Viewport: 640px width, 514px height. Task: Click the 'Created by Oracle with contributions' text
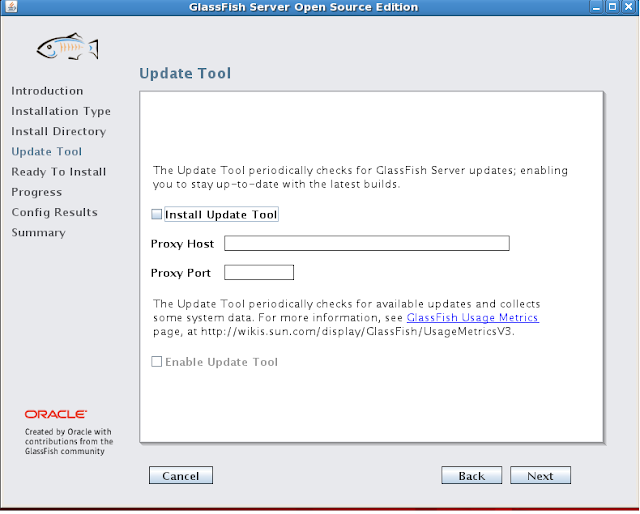tap(69, 441)
